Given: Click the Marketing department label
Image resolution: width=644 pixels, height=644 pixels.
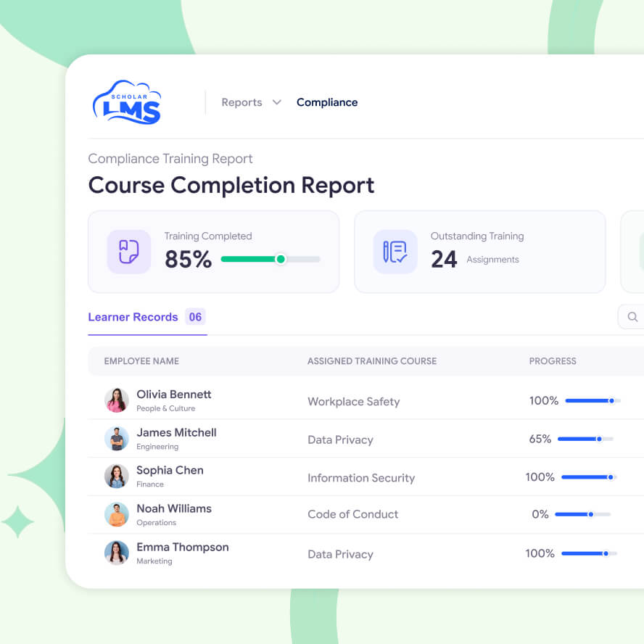Looking at the screenshot, I should point(154,561).
